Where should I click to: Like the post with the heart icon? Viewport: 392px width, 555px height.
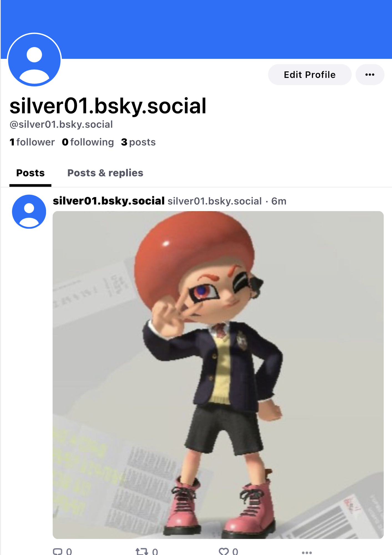[224, 551]
